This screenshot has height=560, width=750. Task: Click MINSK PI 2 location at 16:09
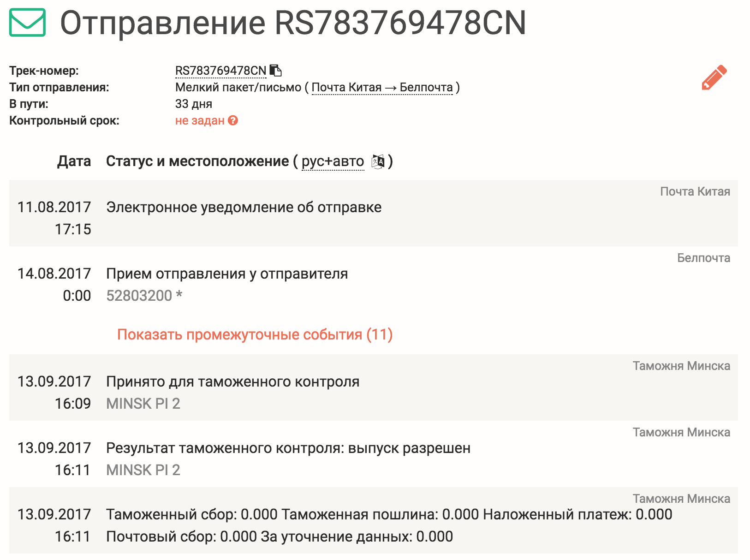click(x=143, y=404)
